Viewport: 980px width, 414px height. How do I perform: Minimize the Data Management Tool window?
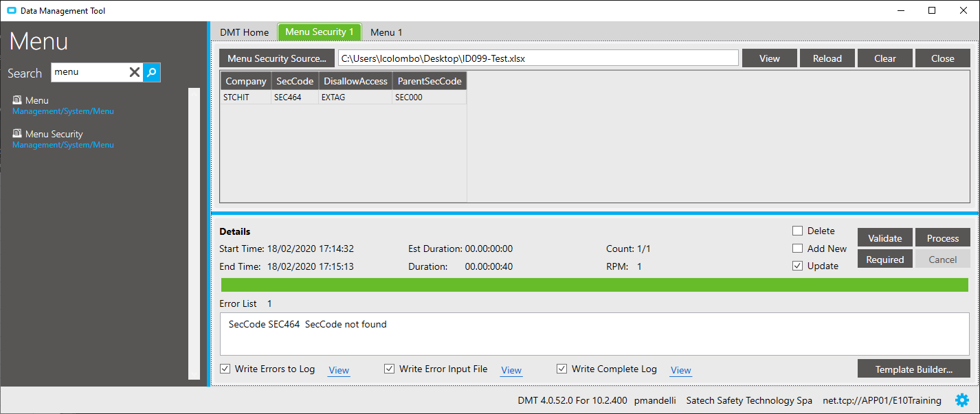click(900, 10)
